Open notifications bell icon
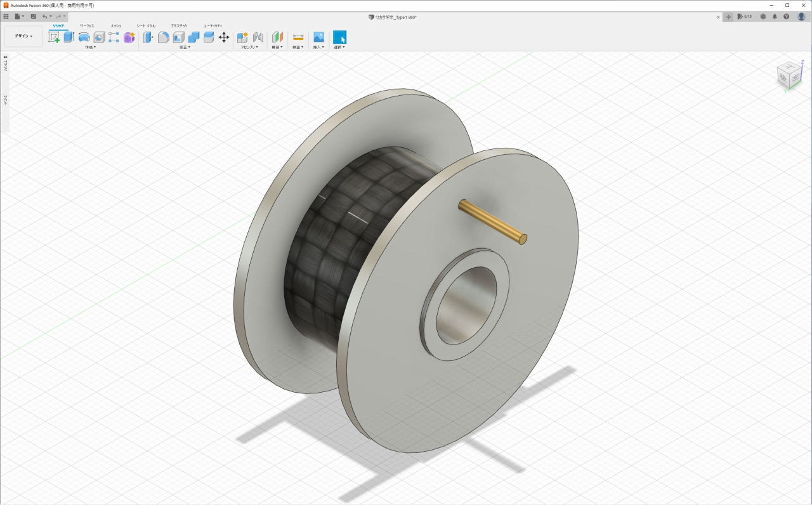Image resolution: width=812 pixels, height=505 pixels. click(x=775, y=16)
